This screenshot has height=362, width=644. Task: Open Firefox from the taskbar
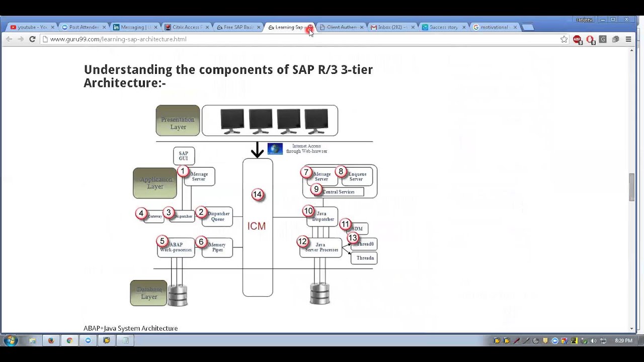51,340
